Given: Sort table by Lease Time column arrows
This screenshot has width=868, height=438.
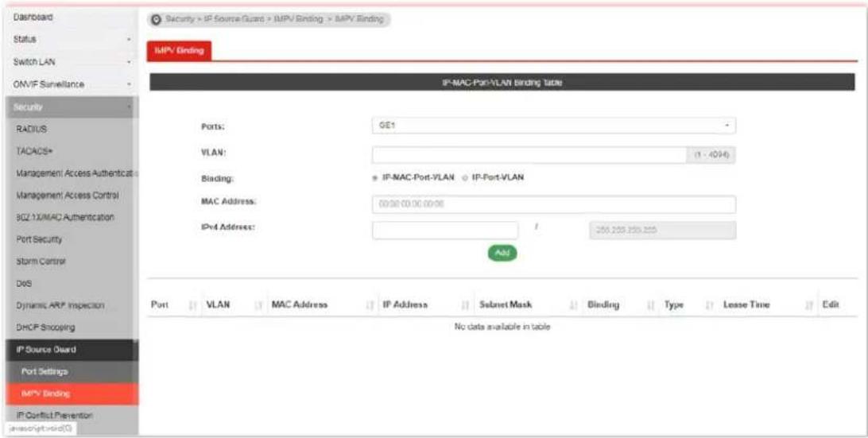Looking at the screenshot, I should click(810, 305).
